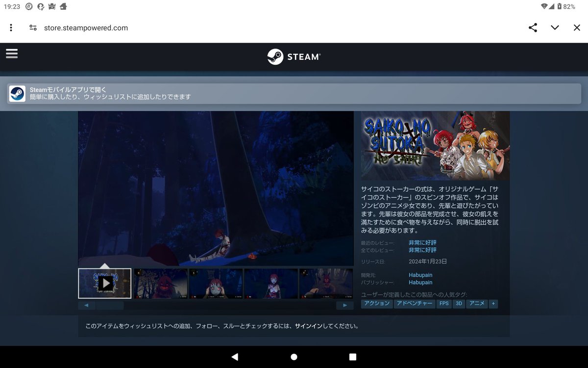Click the game description paragraph
Screen dimensions: 588x368
click(x=430, y=210)
